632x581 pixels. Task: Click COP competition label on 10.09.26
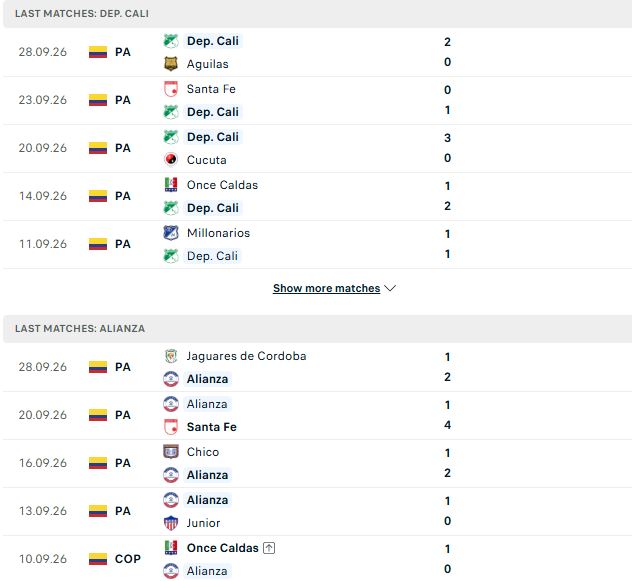(128, 559)
